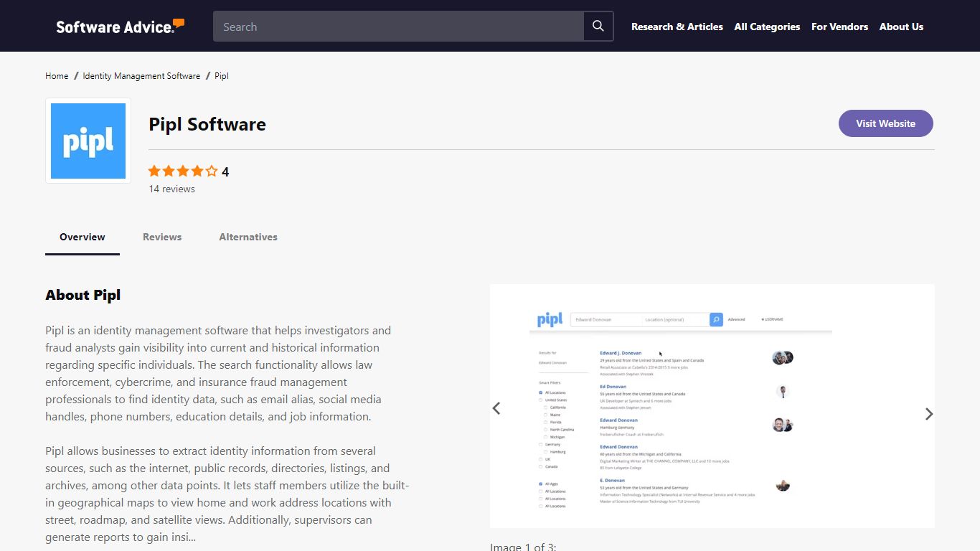Click the star rating icons
Viewport: 980px width, 551px height.
[x=183, y=171]
